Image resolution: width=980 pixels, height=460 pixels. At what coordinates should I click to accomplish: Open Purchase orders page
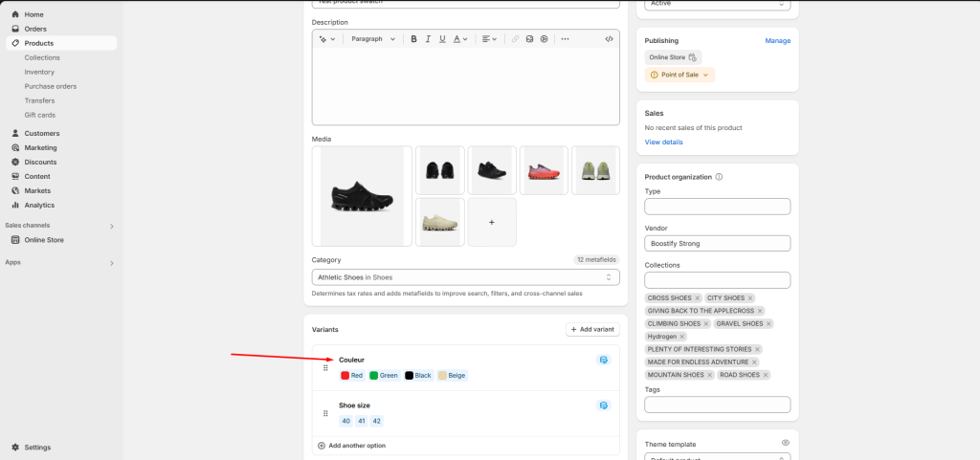coord(51,86)
